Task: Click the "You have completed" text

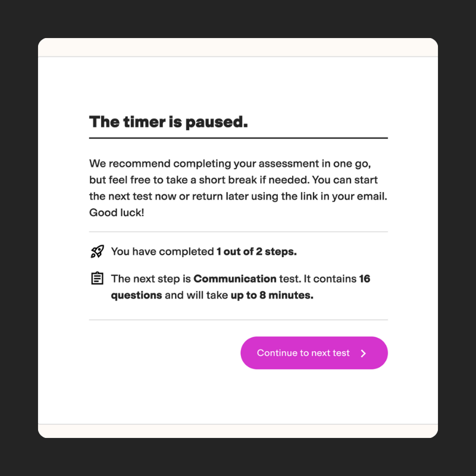Action: [x=162, y=252]
